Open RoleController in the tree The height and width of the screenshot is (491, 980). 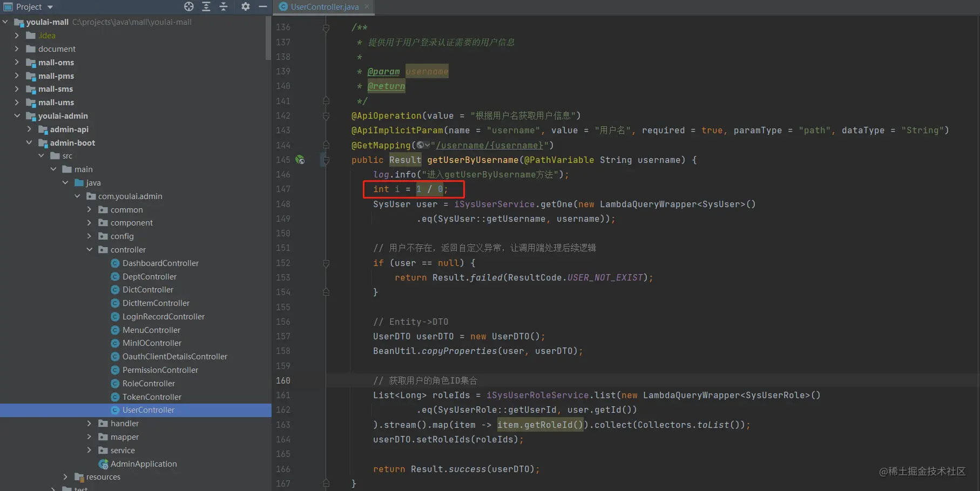(148, 383)
